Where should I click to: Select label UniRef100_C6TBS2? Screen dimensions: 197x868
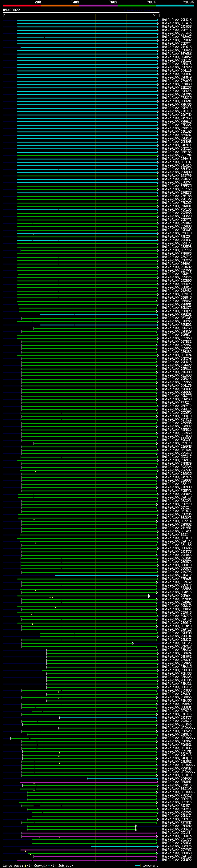[x=177, y=342]
